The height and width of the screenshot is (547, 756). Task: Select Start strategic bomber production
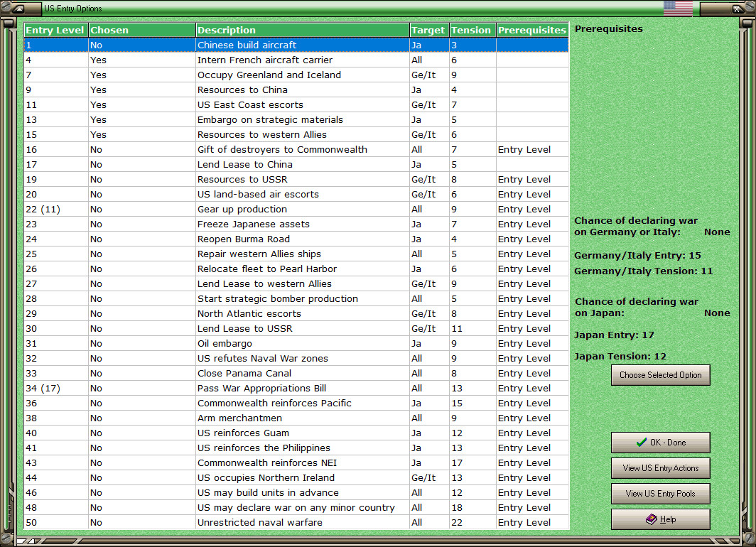click(x=296, y=299)
